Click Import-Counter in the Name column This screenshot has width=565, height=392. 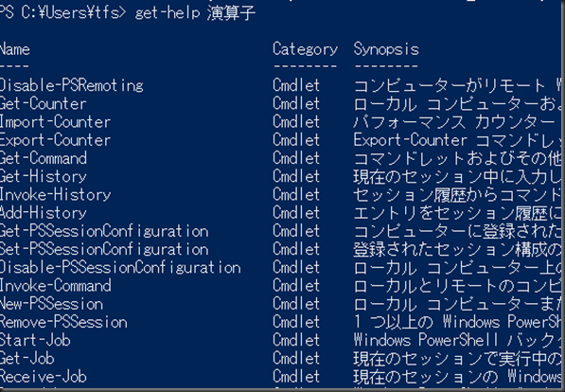[55, 122]
